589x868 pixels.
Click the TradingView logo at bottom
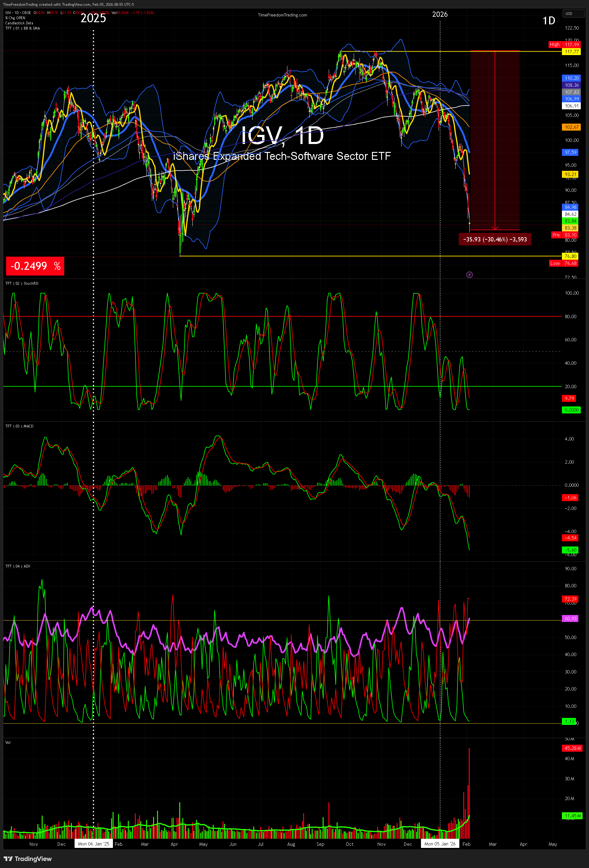pyautogui.click(x=28, y=859)
